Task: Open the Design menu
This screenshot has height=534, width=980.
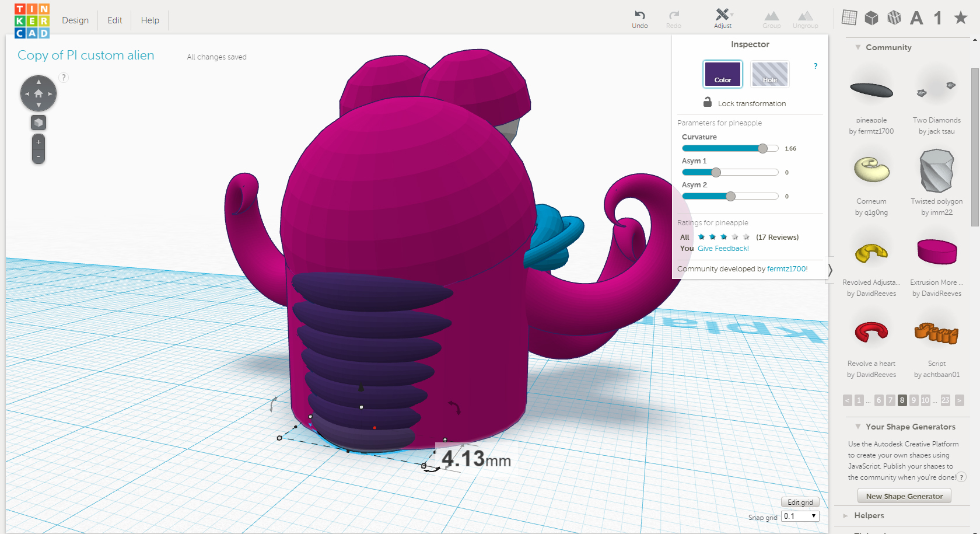Action: 75,20
